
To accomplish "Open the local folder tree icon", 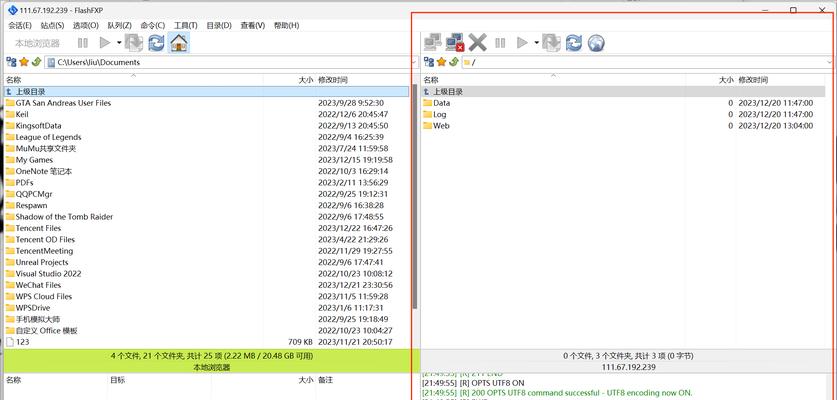I will point(11,62).
